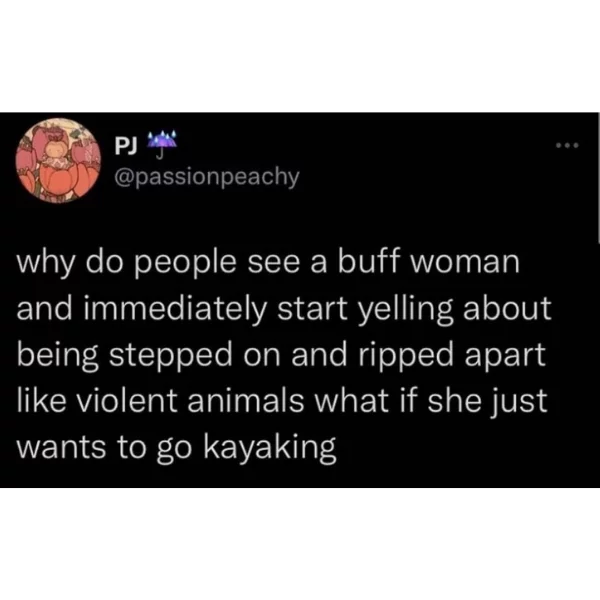Viewport: 600px width, 600px height.
Task: Click the word "about" in the tweet text
Action: click(x=507, y=308)
